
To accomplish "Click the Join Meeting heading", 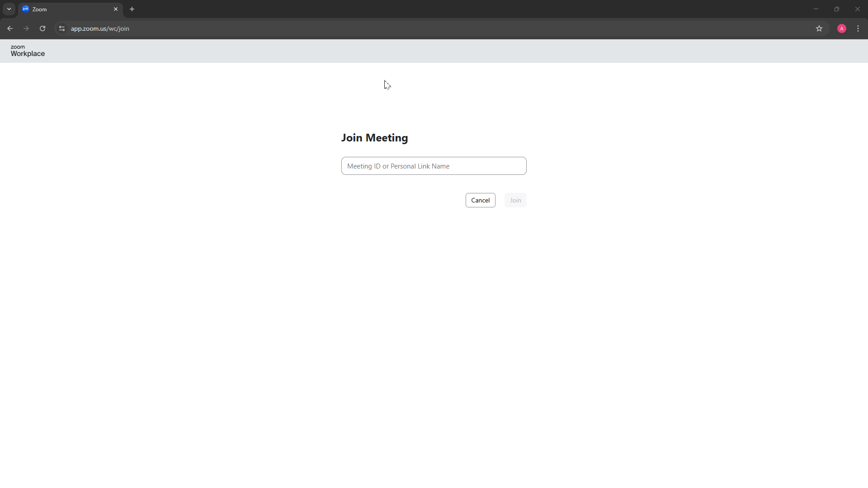I will (x=374, y=138).
